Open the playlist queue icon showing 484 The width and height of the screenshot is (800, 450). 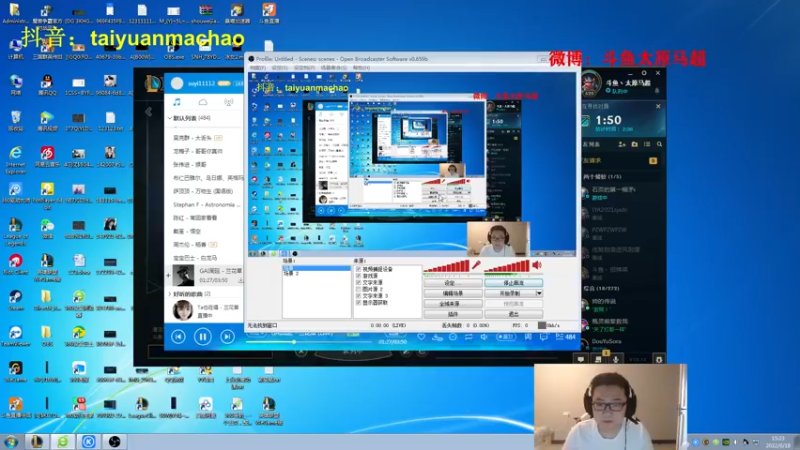pyautogui.click(x=565, y=337)
